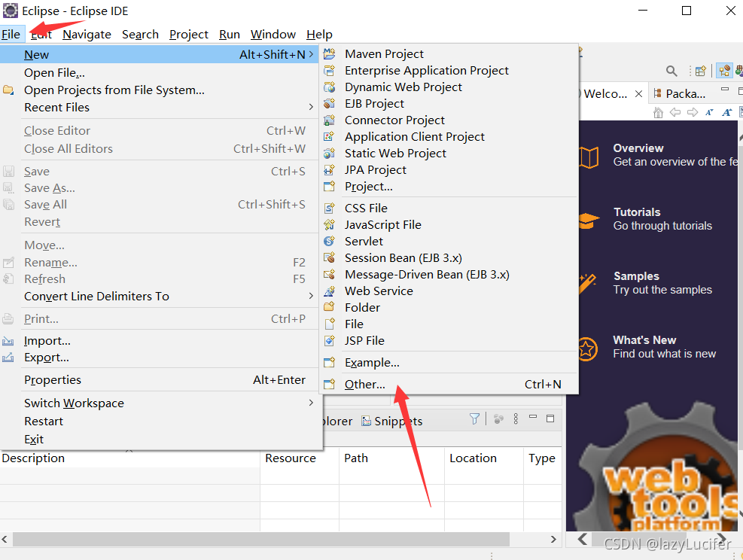The image size is (743, 560).
Task: Minimize the bottom panel view
Action: click(x=533, y=418)
